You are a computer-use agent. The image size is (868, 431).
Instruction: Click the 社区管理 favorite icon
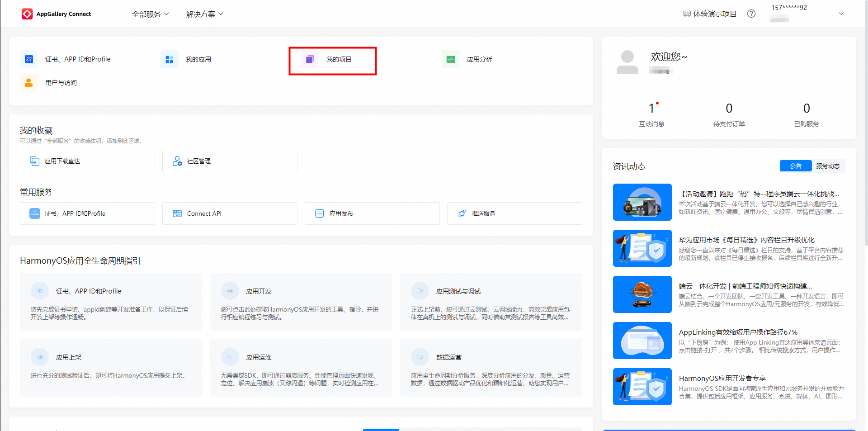click(177, 161)
